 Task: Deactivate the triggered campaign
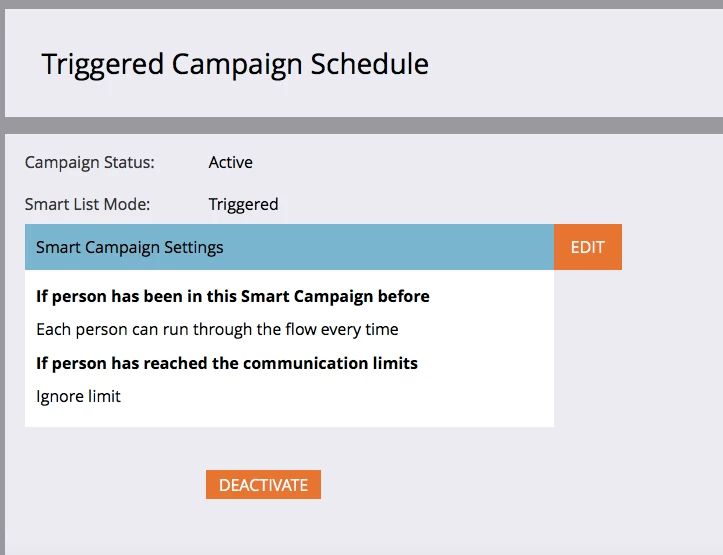coord(263,484)
